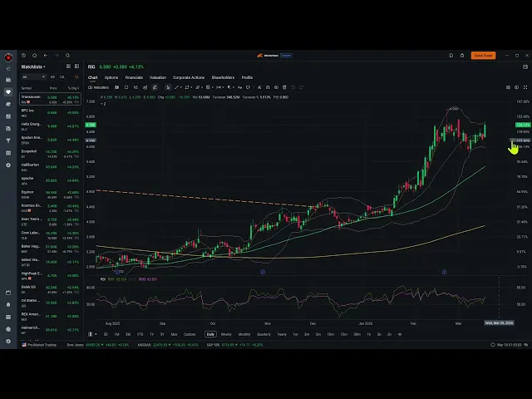
Task: Open the All filter combo box
Action: [x=33, y=77]
